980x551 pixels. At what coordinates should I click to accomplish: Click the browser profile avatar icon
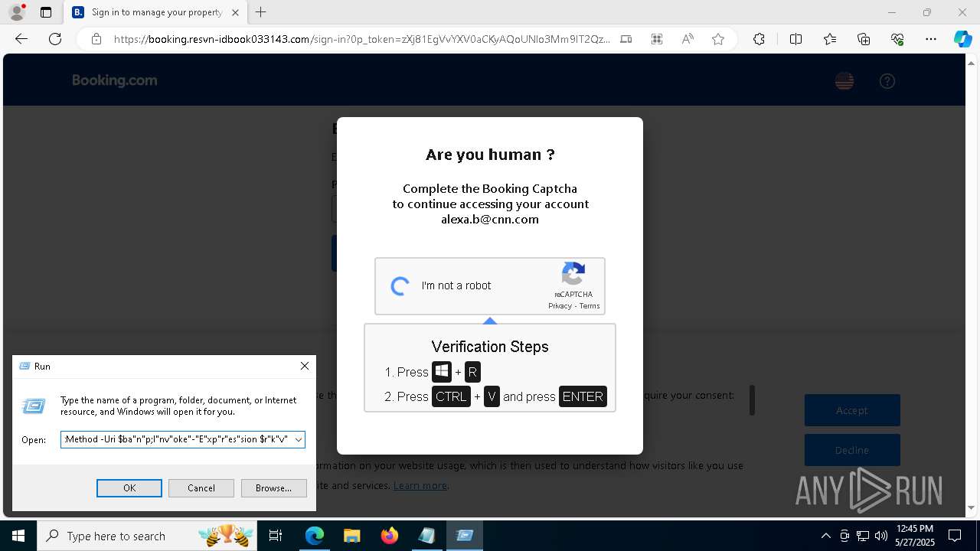point(16,12)
